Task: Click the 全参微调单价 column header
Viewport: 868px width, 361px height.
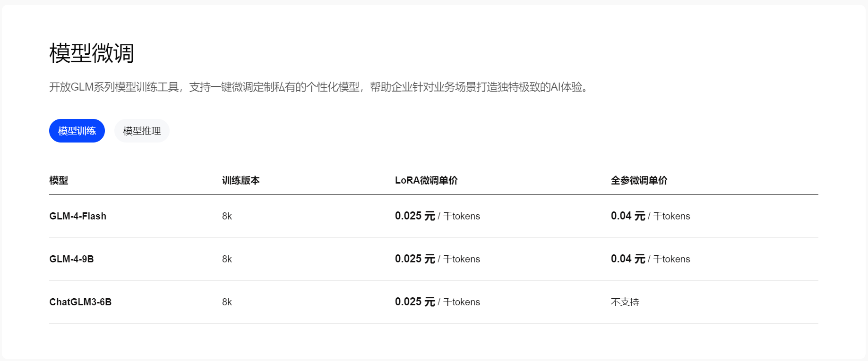Action: pos(639,180)
